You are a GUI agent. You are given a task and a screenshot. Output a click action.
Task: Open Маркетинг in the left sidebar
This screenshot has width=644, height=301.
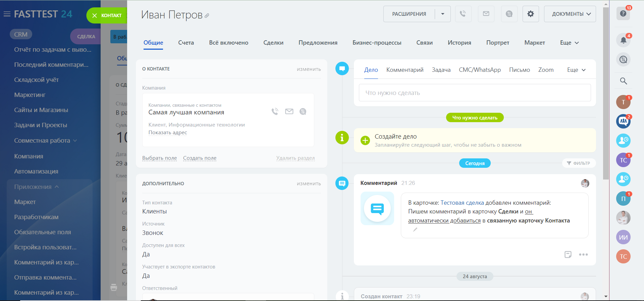tap(30, 95)
